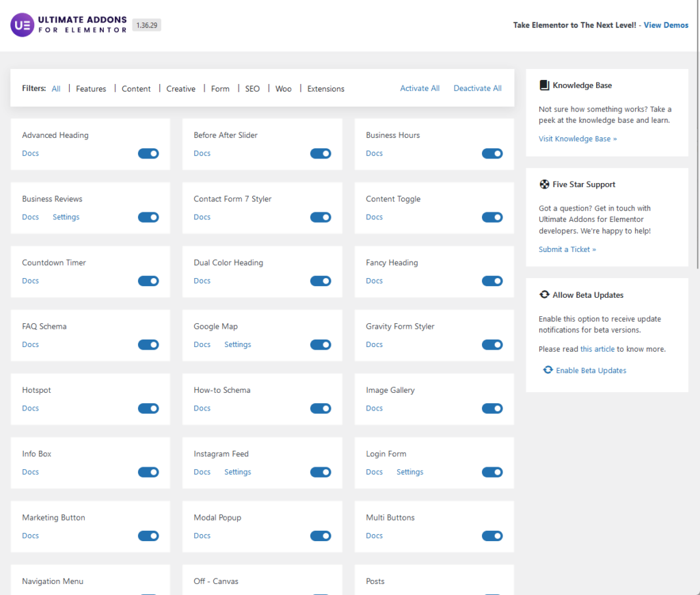Toggle Business Reviews widget switch
This screenshot has width=700, height=595.
point(148,217)
